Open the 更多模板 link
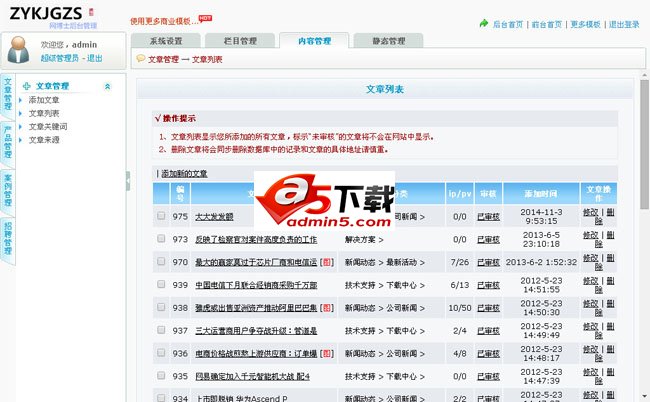The width and height of the screenshot is (650, 402). point(585,24)
